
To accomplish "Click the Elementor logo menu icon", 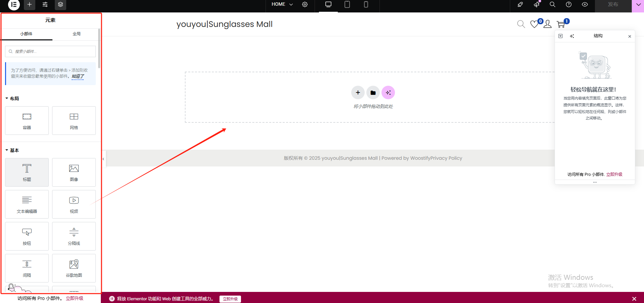I will click(14, 5).
